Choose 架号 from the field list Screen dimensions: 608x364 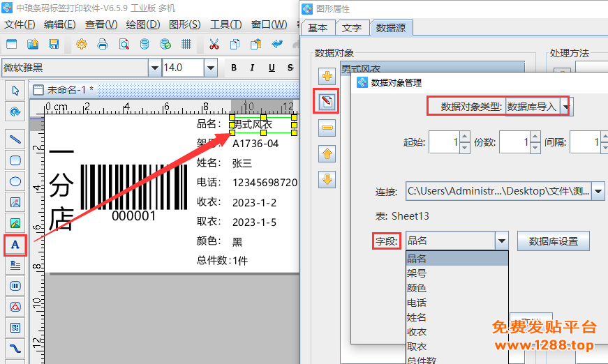tap(457, 273)
